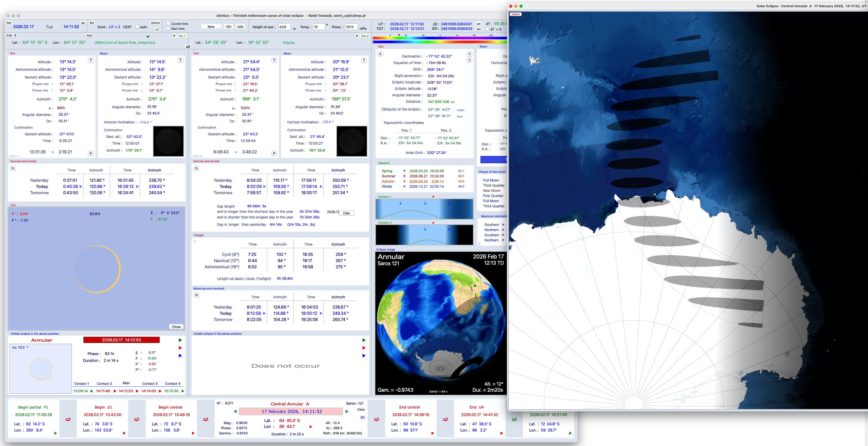
Task: Click the arrow after Max time 14:12:53
Action: pos(137,391)
